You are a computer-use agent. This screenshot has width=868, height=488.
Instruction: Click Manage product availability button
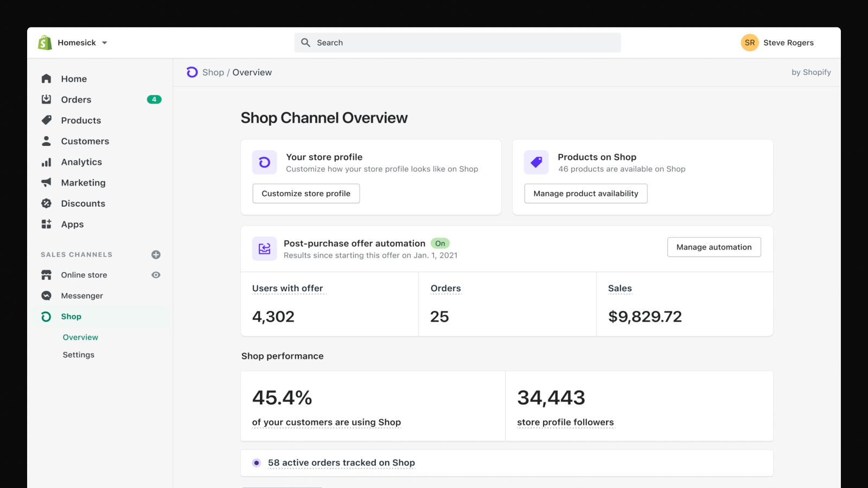(x=585, y=194)
